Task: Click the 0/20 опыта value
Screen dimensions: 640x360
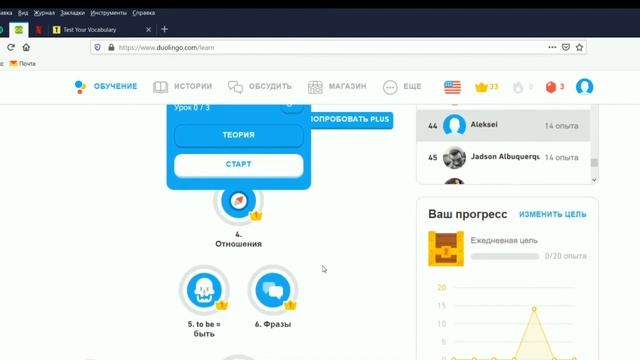Action: tap(566, 256)
